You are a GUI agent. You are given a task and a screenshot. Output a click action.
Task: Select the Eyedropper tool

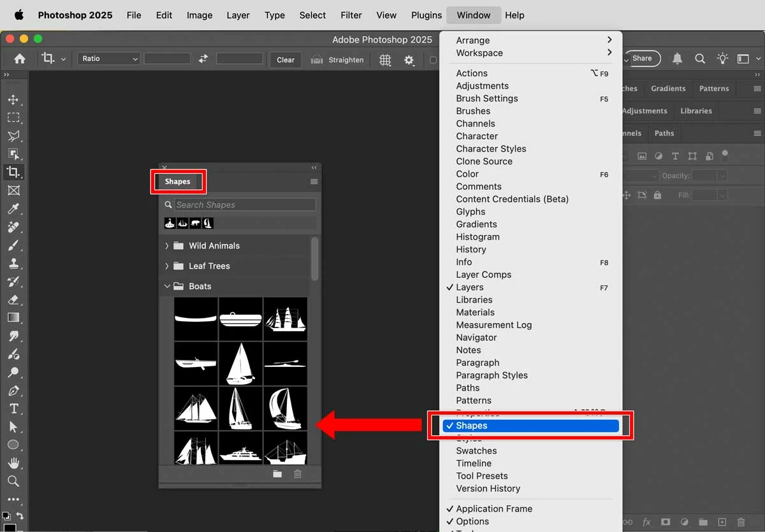pyautogui.click(x=13, y=208)
